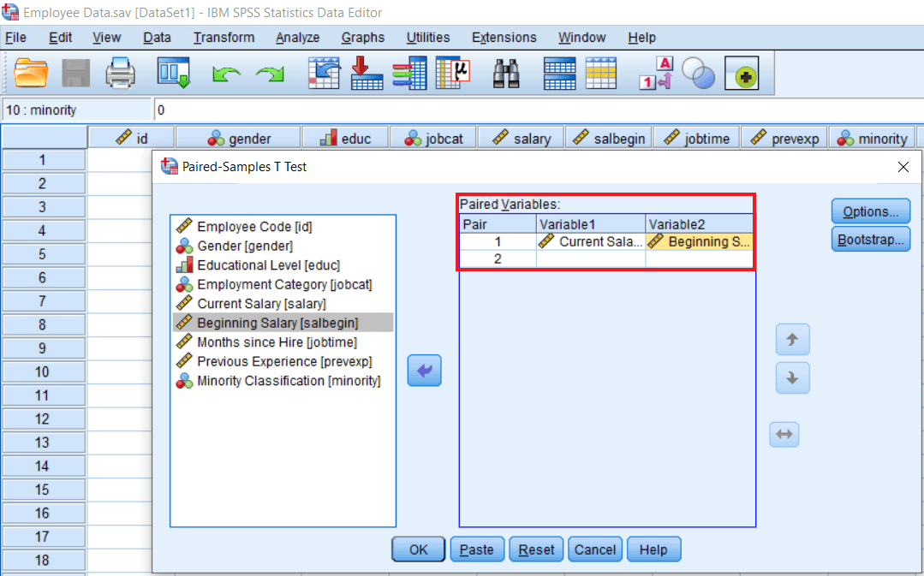Close the Paired-Samples T Test dialog
The width and height of the screenshot is (924, 576).
click(903, 167)
